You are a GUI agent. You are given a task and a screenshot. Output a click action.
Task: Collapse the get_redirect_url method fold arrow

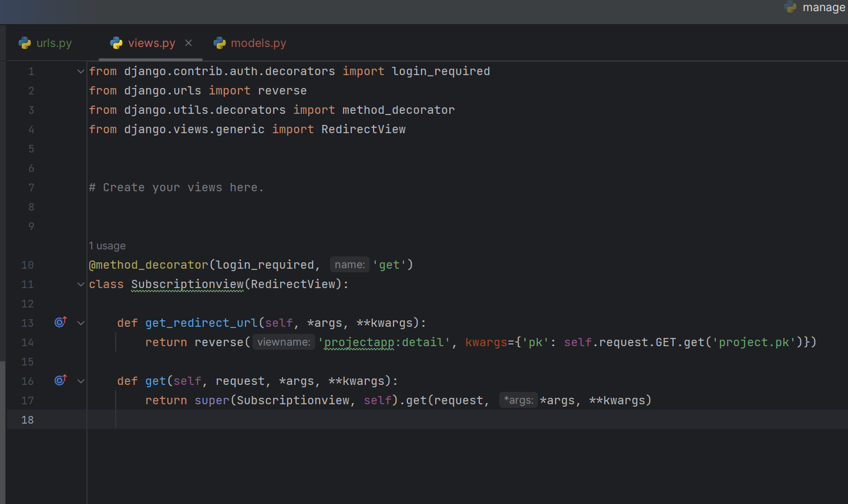coord(81,323)
